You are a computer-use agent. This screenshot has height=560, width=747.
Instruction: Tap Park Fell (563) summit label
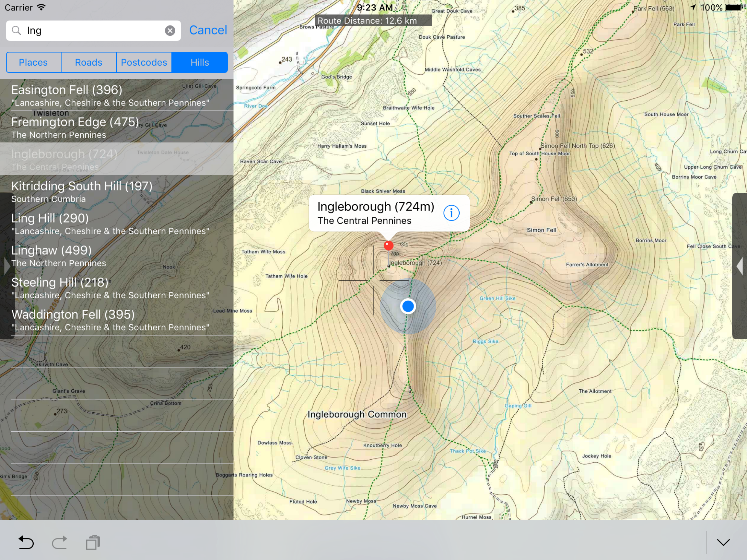pos(654,8)
